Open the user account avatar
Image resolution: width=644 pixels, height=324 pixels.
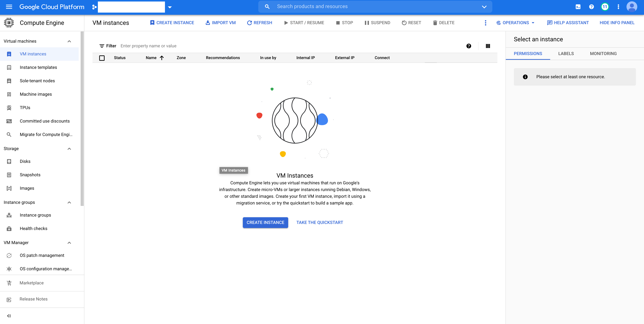[x=632, y=7]
